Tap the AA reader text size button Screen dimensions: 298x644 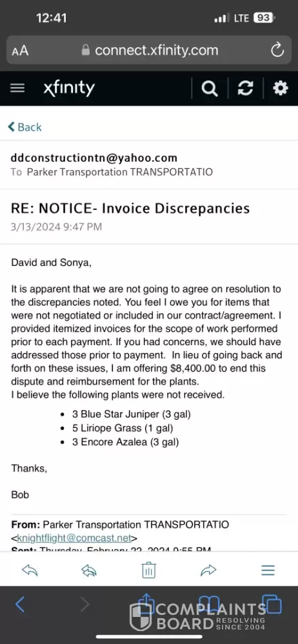(20, 51)
